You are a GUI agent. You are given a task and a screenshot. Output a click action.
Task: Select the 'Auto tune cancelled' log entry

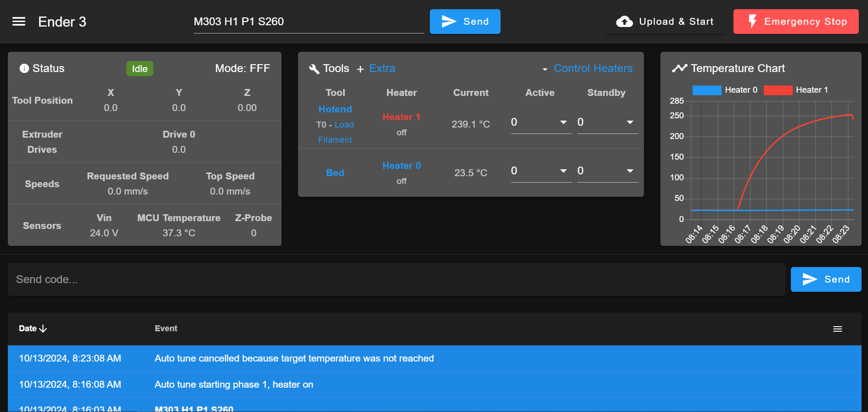[x=434, y=358]
